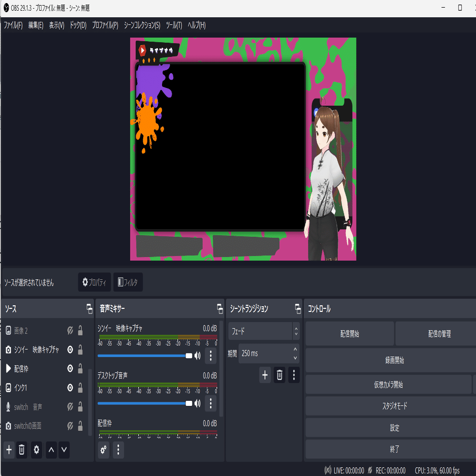This screenshot has width=476, height=476.
Task: Open the 編集(E) menu
Action: 36,25
